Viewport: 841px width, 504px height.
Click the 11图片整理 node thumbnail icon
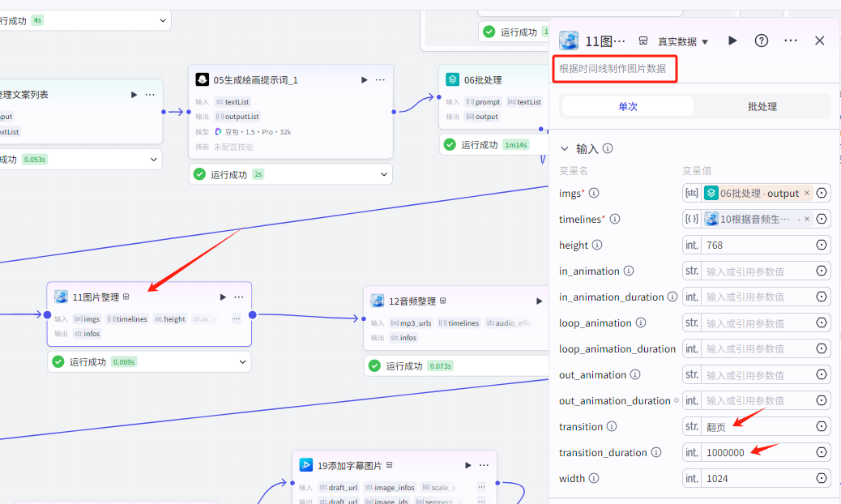click(62, 297)
